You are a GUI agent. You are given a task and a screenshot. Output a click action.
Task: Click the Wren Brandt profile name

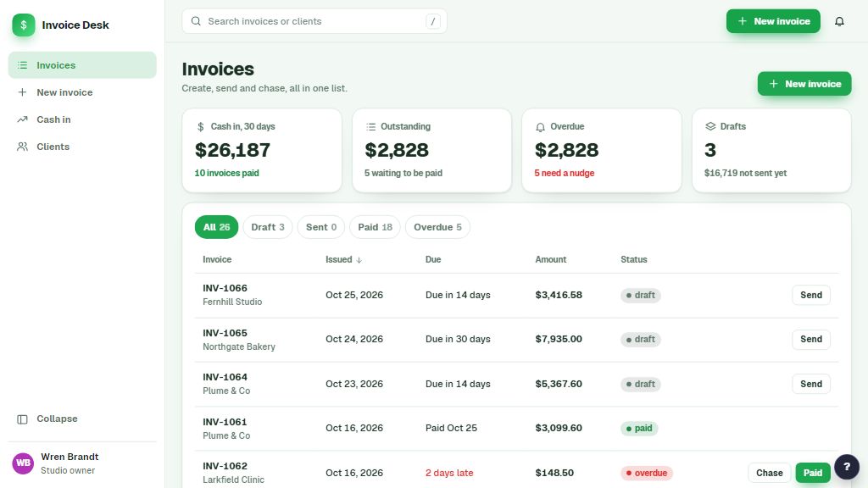coord(70,457)
